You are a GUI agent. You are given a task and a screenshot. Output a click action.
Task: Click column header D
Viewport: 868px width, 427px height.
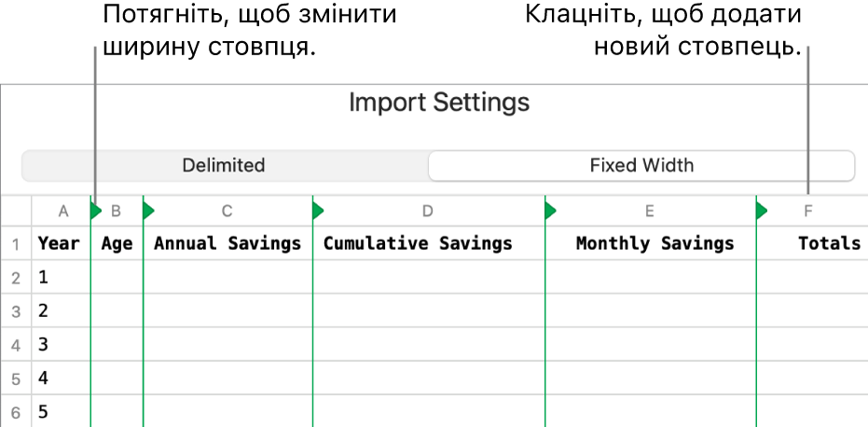click(427, 212)
